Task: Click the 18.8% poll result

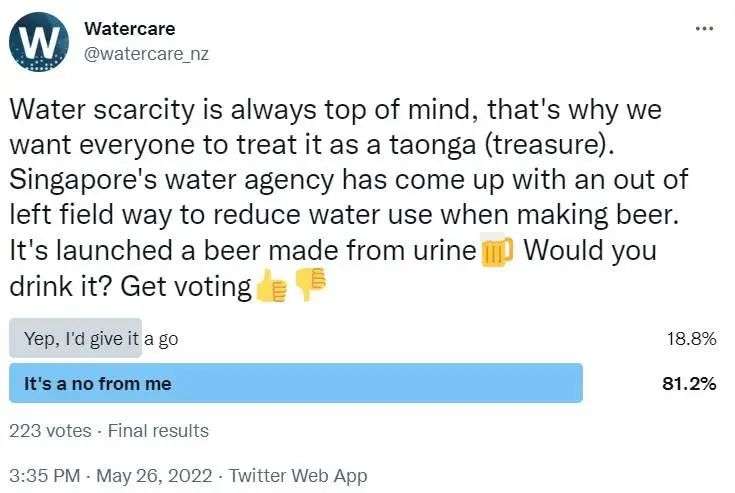Action: pyautogui.click(x=692, y=339)
